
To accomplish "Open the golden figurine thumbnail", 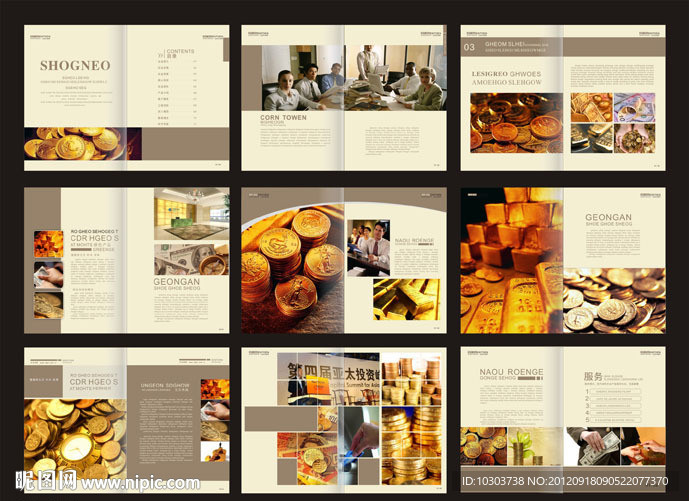I will (x=215, y=451).
